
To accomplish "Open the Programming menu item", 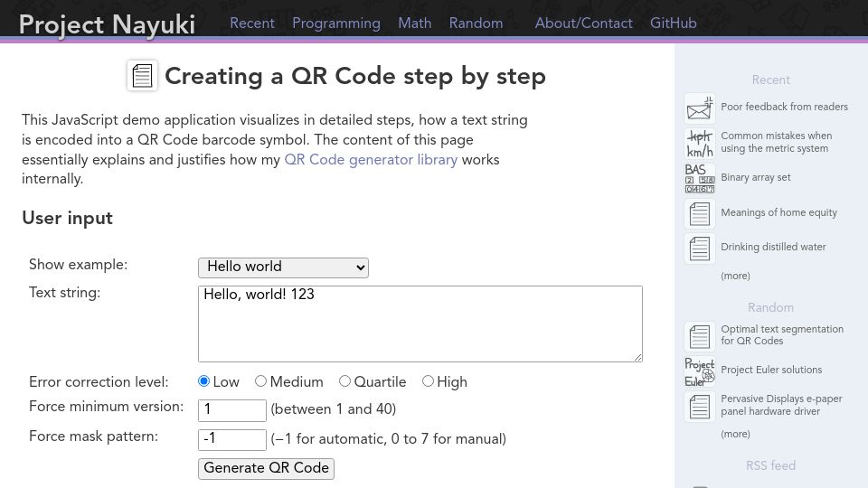I will 336,23.
